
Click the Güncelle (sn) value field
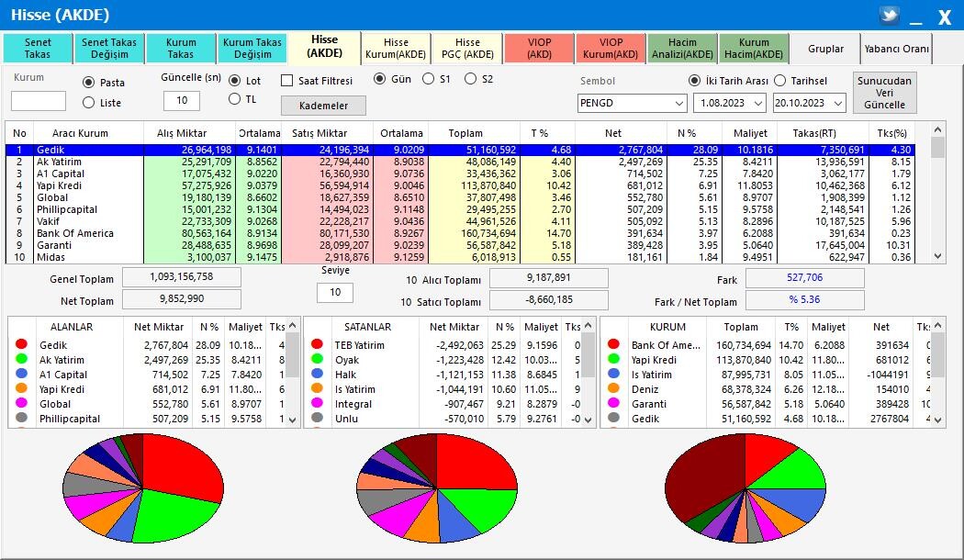pyautogui.click(x=182, y=100)
